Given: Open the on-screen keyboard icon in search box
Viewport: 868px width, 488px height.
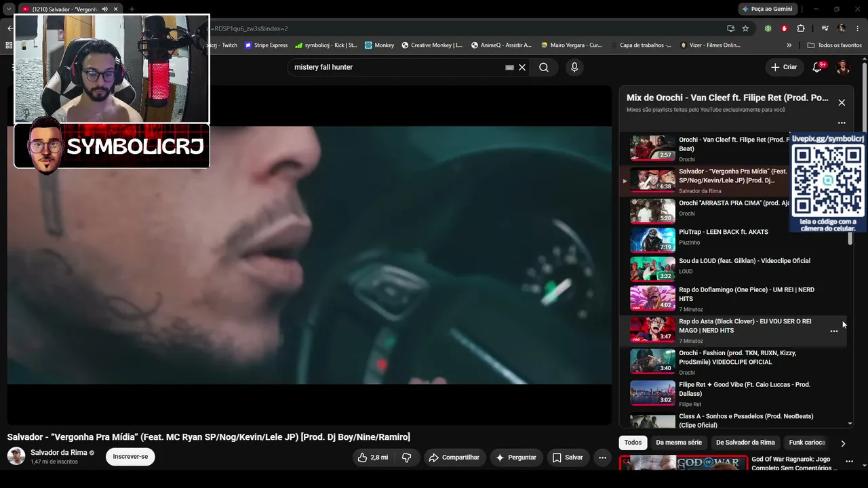Looking at the screenshot, I should tap(509, 67).
